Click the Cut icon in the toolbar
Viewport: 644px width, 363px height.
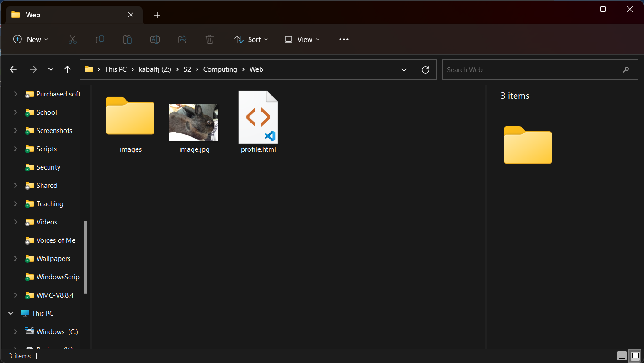pyautogui.click(x=73, y=39)
